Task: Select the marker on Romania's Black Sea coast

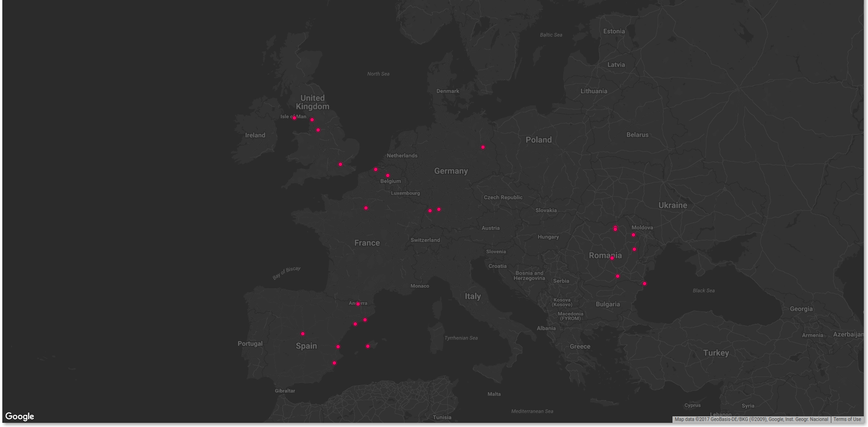Action: tap(645, 284)
